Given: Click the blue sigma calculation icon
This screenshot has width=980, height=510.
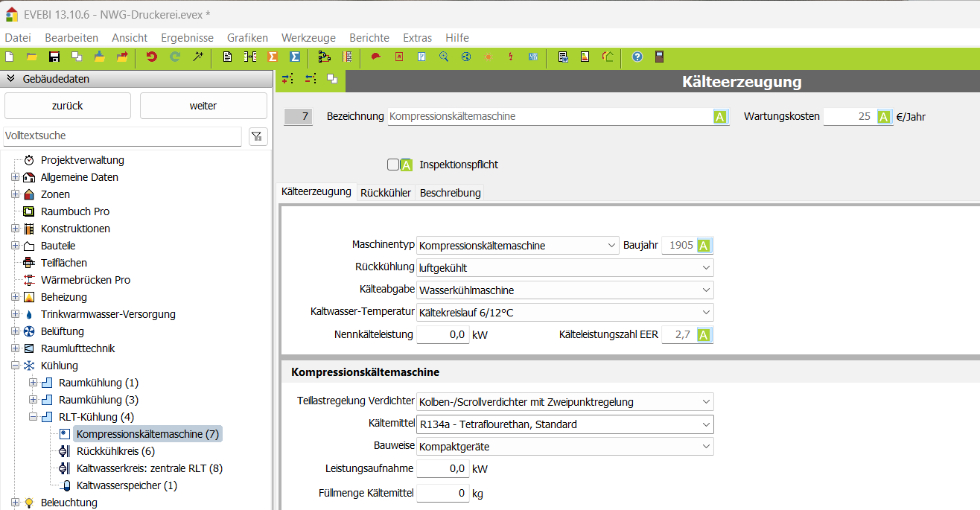Looking at the screenshot, I should coord(295,57).
